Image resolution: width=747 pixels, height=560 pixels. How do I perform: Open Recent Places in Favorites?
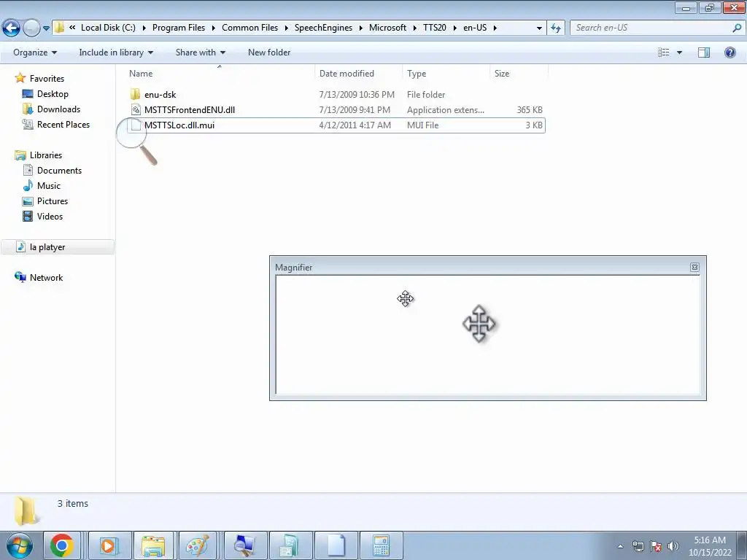point(63,124)
